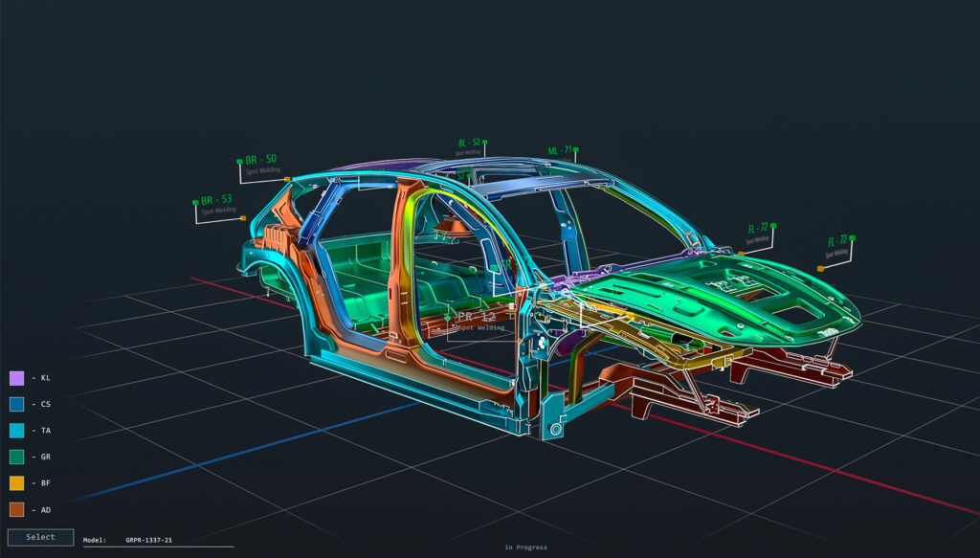Select the cyan TA legend swatch

click(16, 431)
